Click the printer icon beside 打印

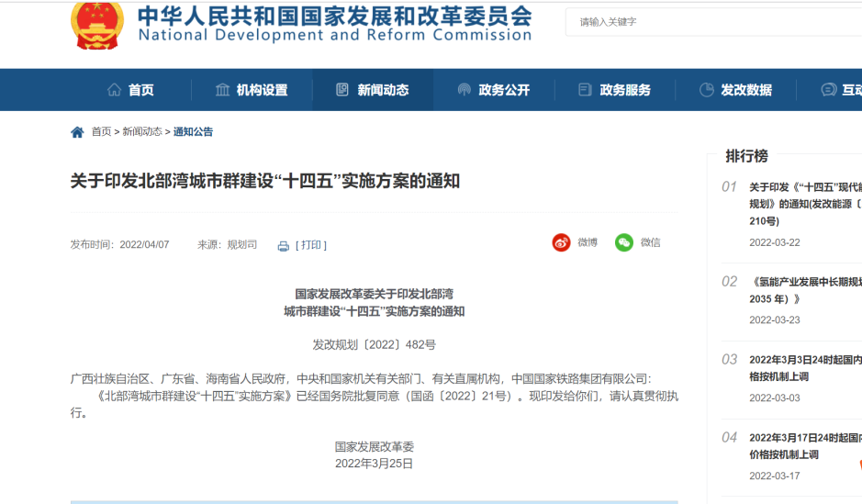click(284, 245)
